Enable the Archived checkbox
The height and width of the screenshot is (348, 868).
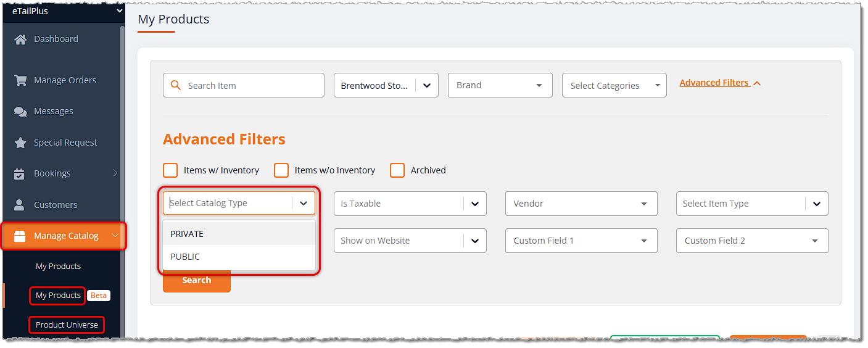397,170
